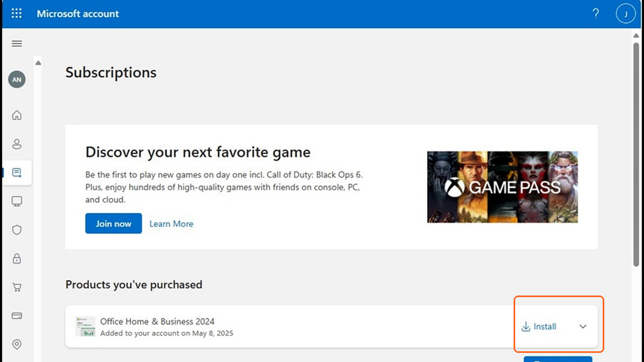Open Addresses via the location pin icon
Image resolution: width=644 pixels, height=362 pixels.
tap(17, 344)
